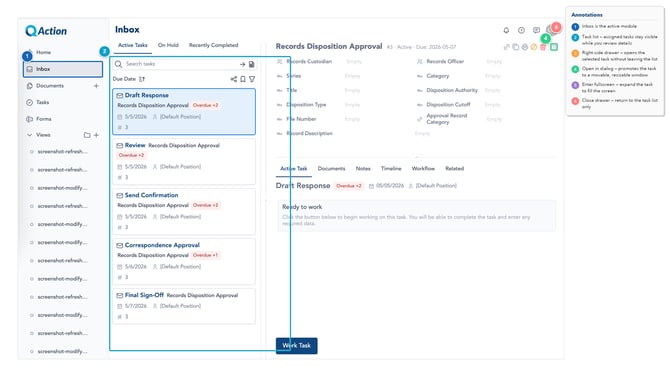Click the bookmark icon above task list

click(x=243, y=79)
